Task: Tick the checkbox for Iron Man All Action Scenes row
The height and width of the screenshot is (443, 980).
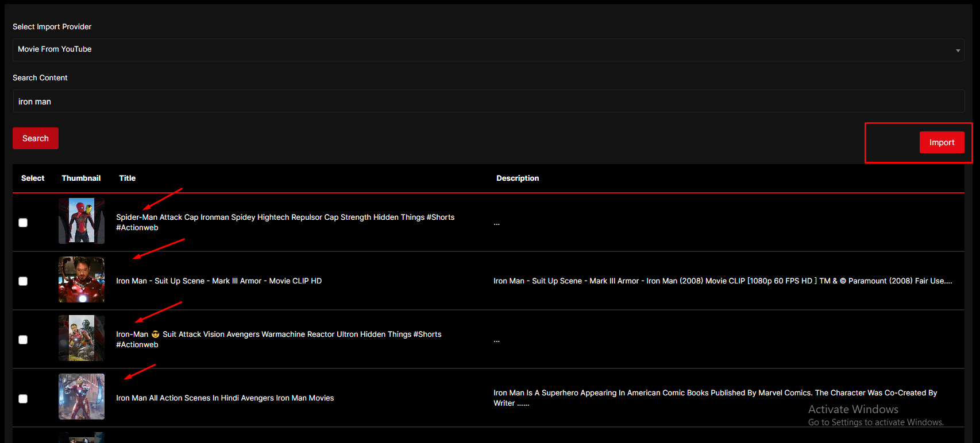Action: 23,399
